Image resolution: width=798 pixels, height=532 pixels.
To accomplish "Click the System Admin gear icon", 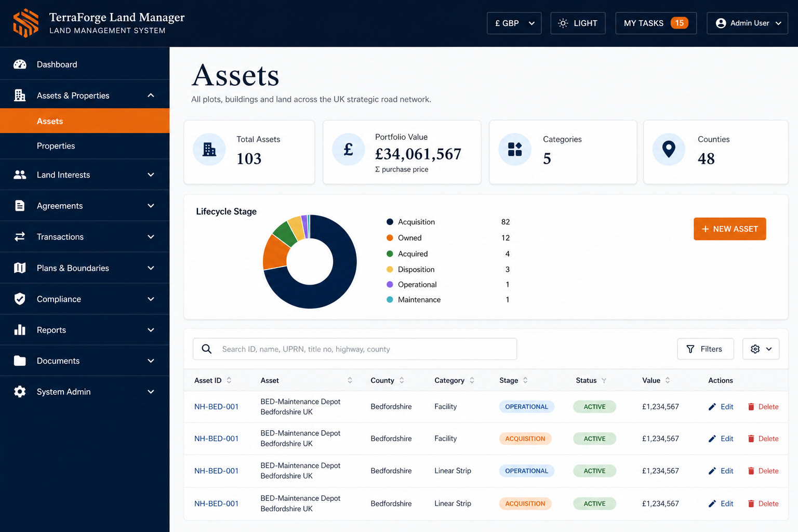I will (20, 392).
